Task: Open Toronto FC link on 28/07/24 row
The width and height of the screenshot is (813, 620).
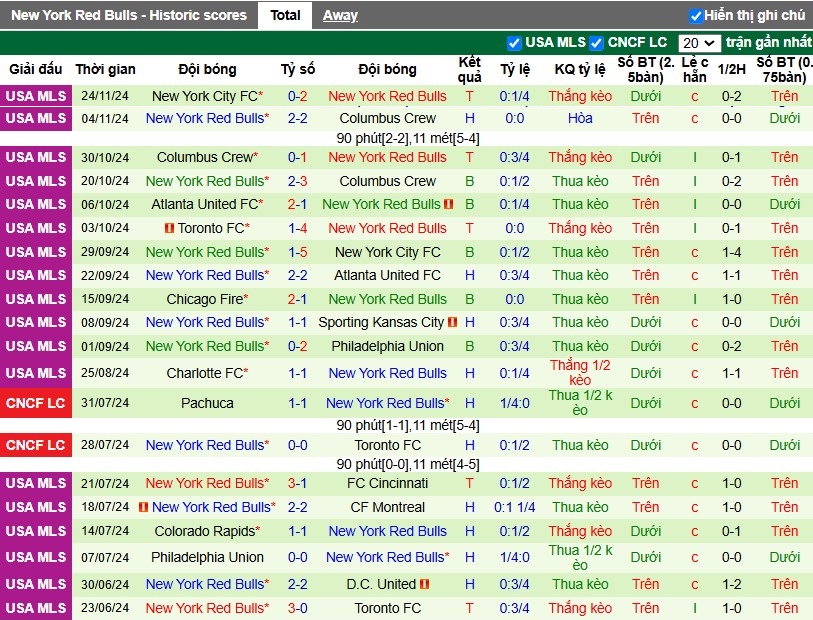Action: click(x=387, y=445)
